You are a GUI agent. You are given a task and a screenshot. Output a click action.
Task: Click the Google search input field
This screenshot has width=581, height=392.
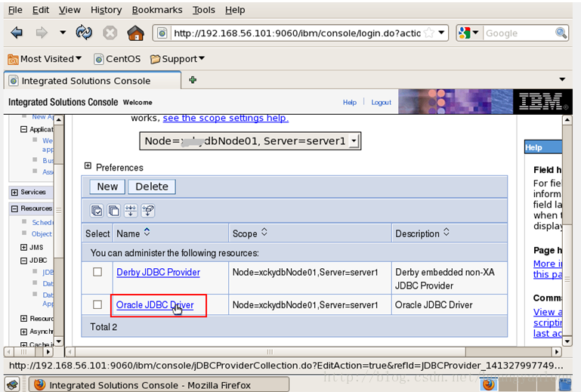pos(519,33)
